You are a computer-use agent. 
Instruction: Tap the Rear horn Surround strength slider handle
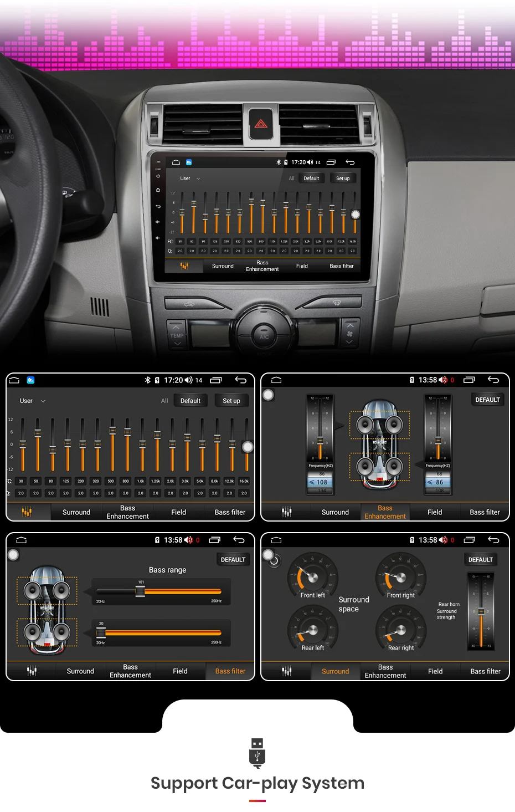481,611
